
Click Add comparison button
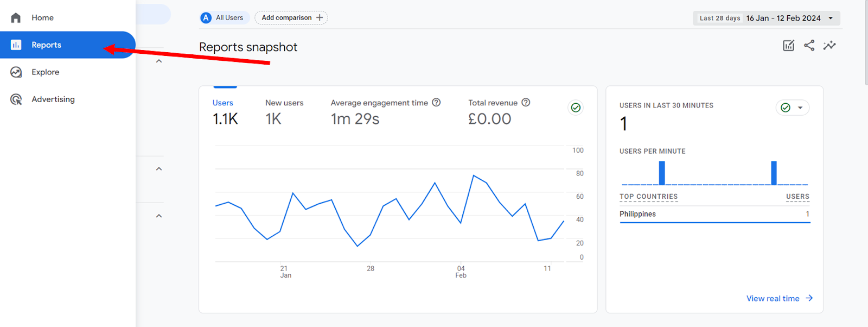(x=291, y=18)
